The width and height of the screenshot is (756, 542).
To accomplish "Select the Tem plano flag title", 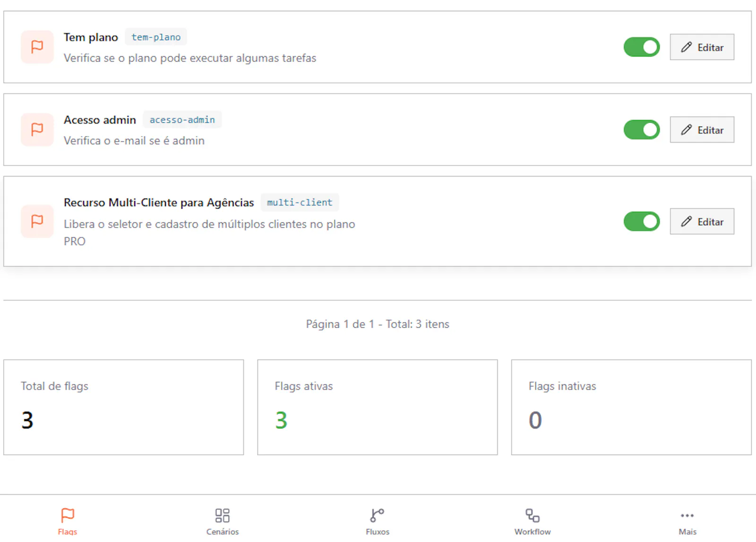I will (x=91, y=37).
